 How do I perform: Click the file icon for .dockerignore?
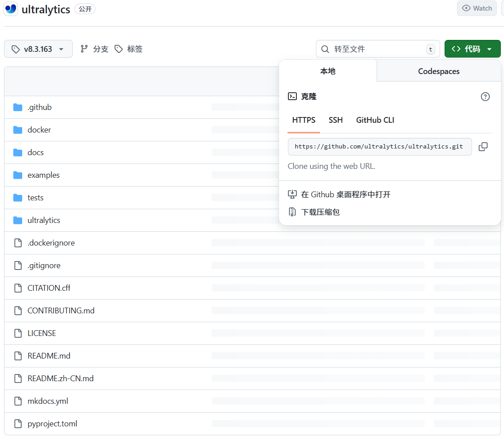[x=18, y=243]
